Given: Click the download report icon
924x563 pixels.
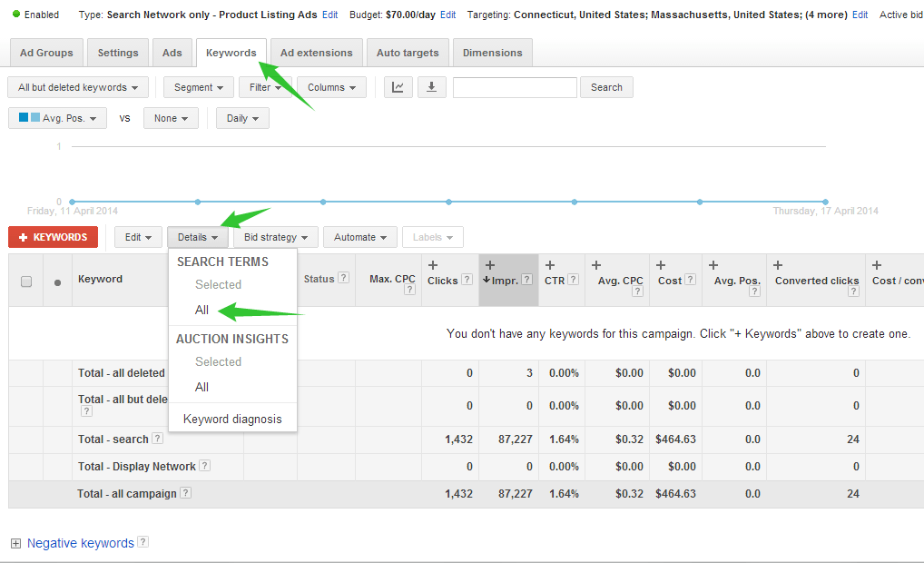Looking at the screenshot, I should [431, 87].
